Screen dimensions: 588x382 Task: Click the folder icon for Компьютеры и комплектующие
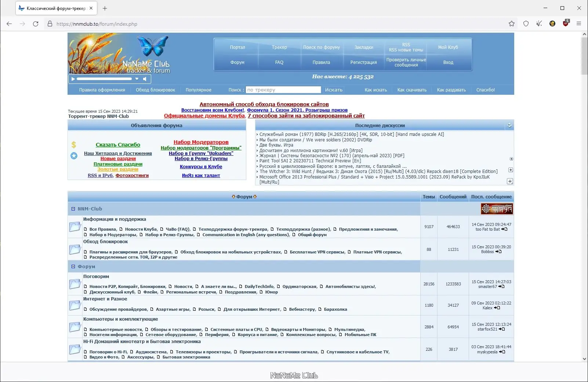[75, 327]
